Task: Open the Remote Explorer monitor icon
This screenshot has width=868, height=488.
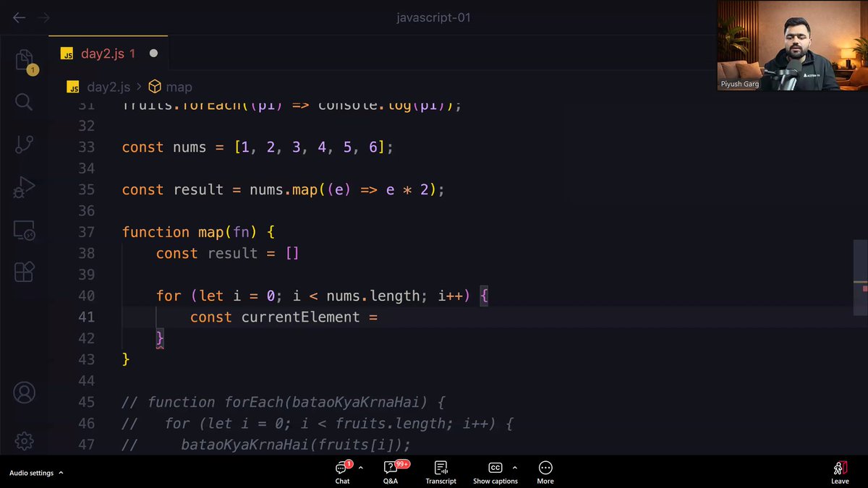Action: [x=24, y=230]
